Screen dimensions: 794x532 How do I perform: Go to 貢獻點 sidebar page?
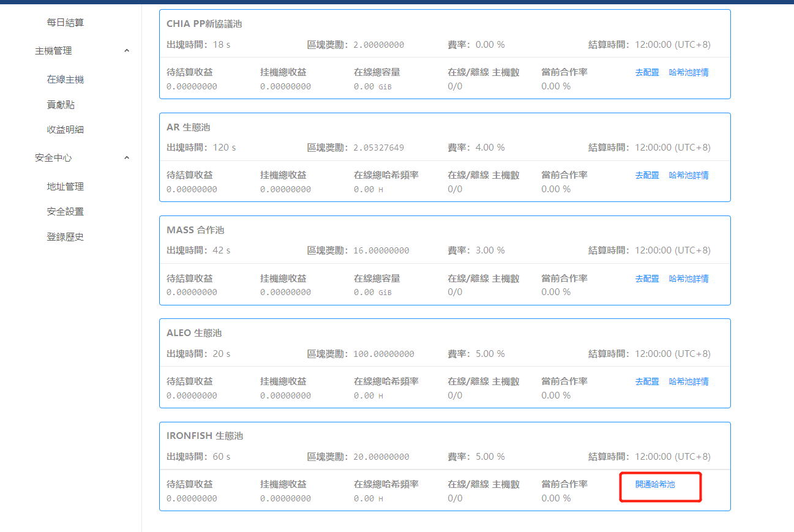click(61, 105)
